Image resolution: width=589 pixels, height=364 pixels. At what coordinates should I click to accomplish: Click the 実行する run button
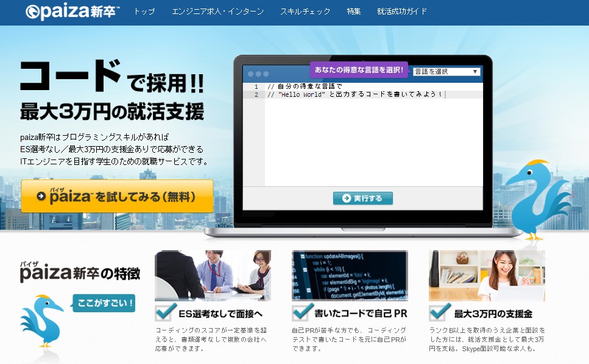[363, 198]
